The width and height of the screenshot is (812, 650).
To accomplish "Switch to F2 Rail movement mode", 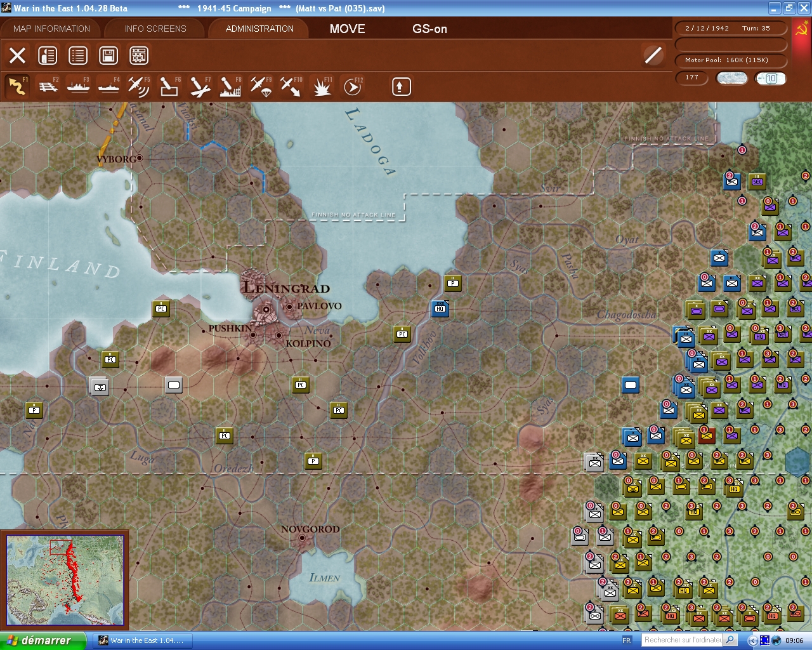I will [x=48, y=86].
